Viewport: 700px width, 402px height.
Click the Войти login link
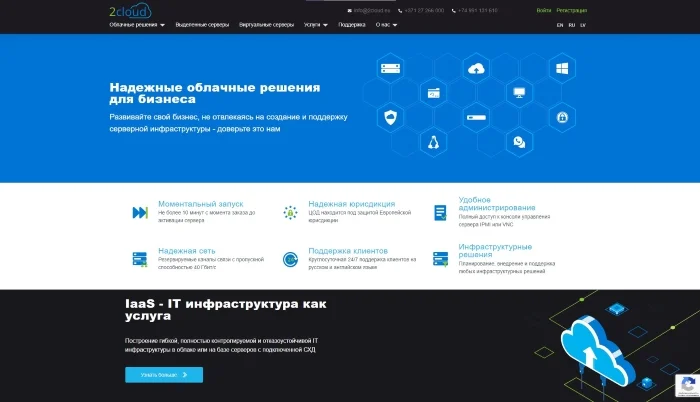click(544, 10)
